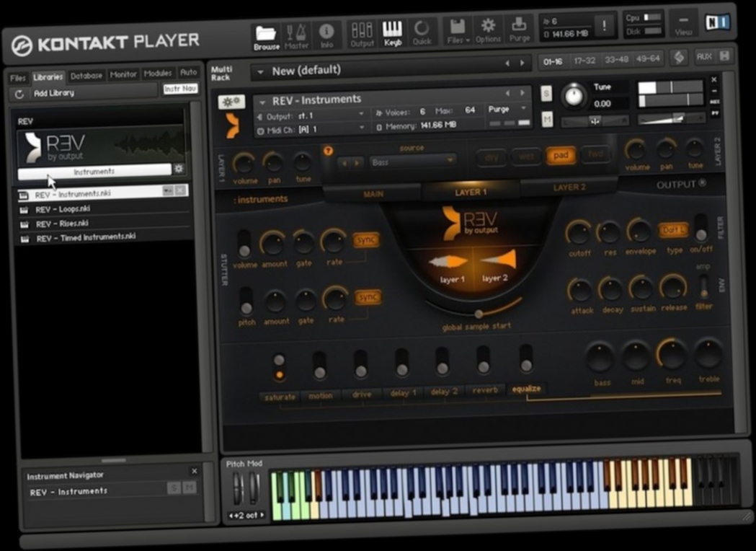Switch to the Modules tab
The height and width of the screenshot is (551, 756).
tap(158, 74)
